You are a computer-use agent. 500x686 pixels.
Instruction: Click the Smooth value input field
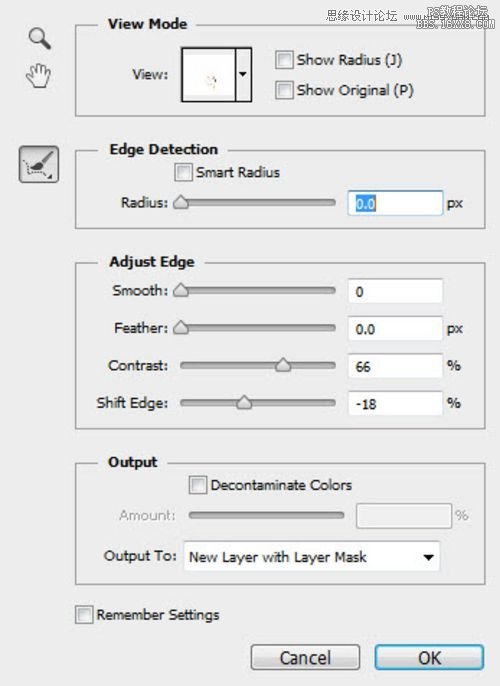[x=395, y=291]
